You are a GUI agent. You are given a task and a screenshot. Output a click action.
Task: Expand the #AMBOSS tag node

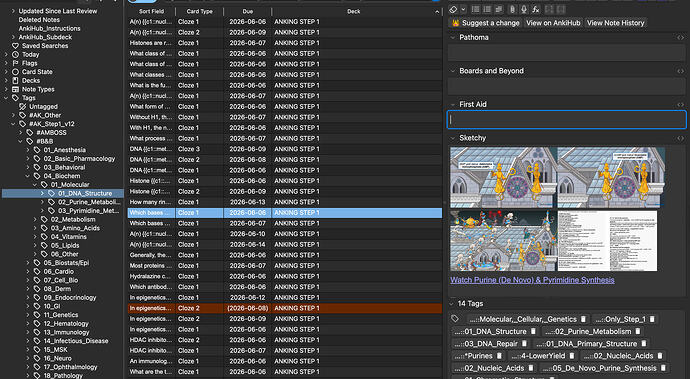pos(20,132)
